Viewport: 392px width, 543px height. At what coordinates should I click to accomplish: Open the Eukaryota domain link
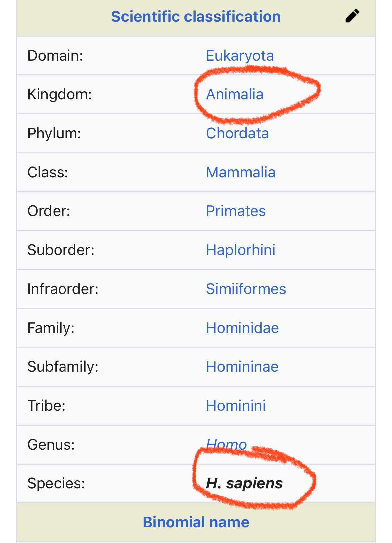tap(240, 56)
